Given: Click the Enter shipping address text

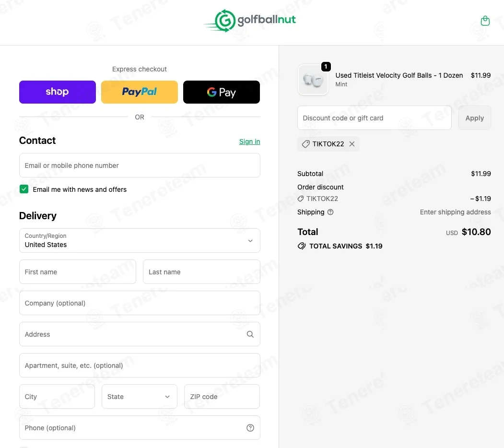Looking at the screenshot, I should 455,212.
